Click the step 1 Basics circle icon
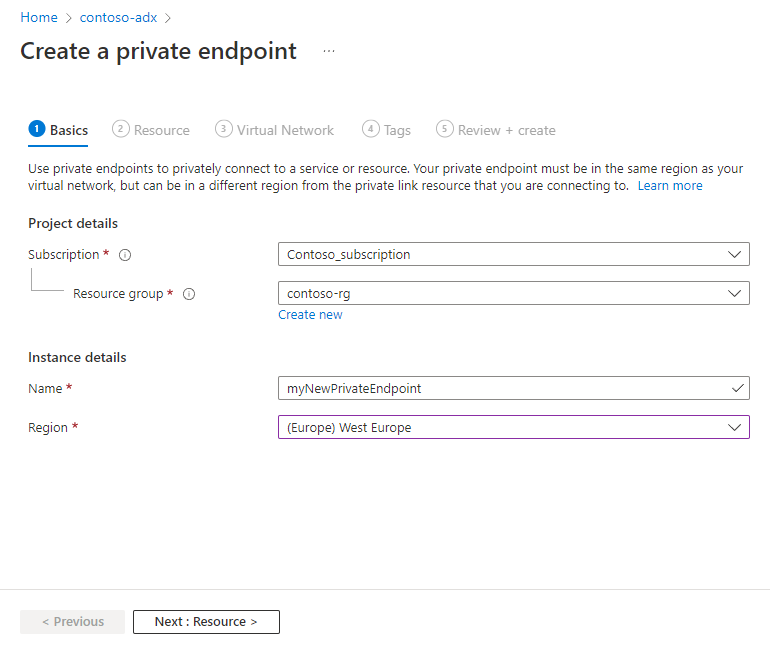 click(37, 129)
